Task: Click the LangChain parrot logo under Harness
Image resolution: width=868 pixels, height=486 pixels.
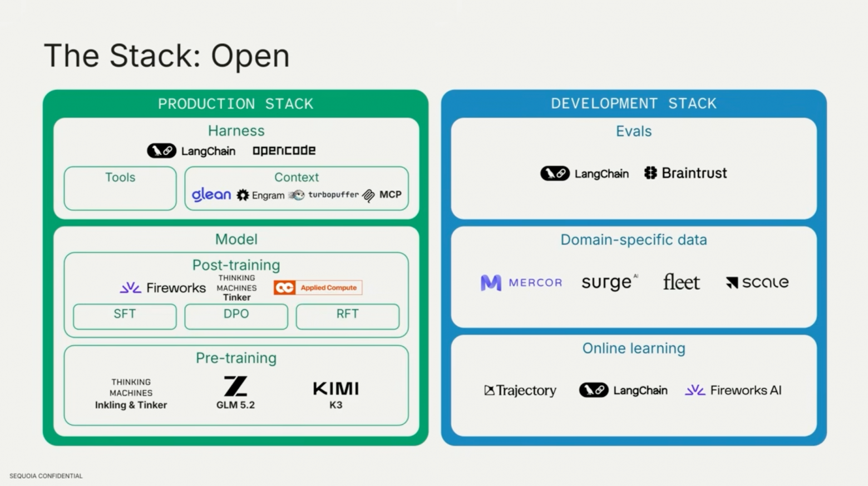Action: [161, 151]
